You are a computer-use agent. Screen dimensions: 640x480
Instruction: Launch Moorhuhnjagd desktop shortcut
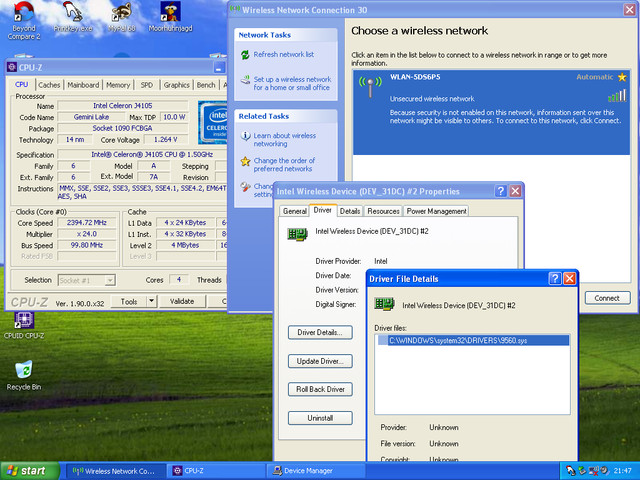click(170, 17)
